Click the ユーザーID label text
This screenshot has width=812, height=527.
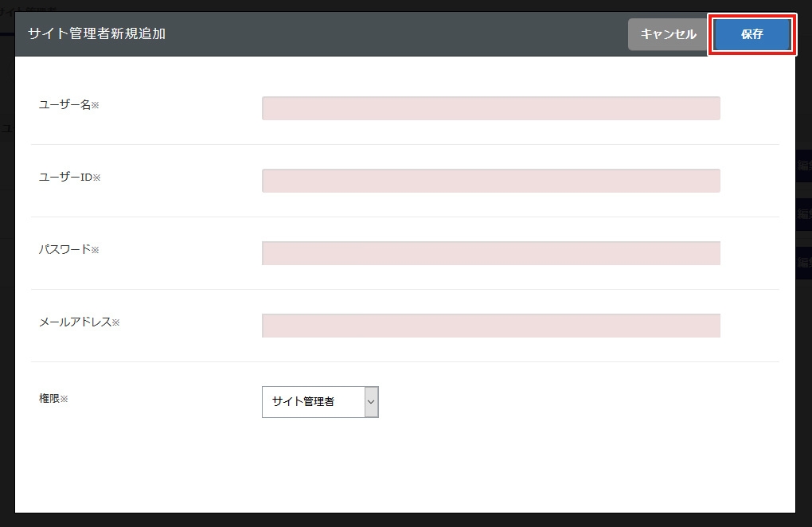[70, 177]
